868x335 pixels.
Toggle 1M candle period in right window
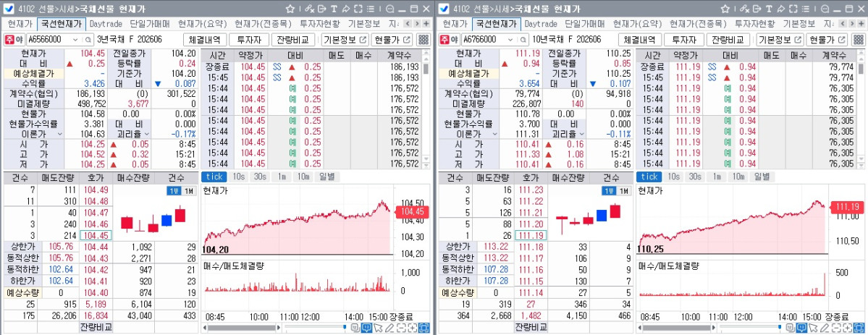coord(623,191)
